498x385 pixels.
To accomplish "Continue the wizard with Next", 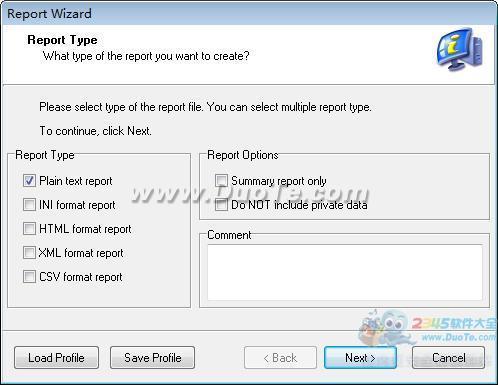I will [360, 358].
